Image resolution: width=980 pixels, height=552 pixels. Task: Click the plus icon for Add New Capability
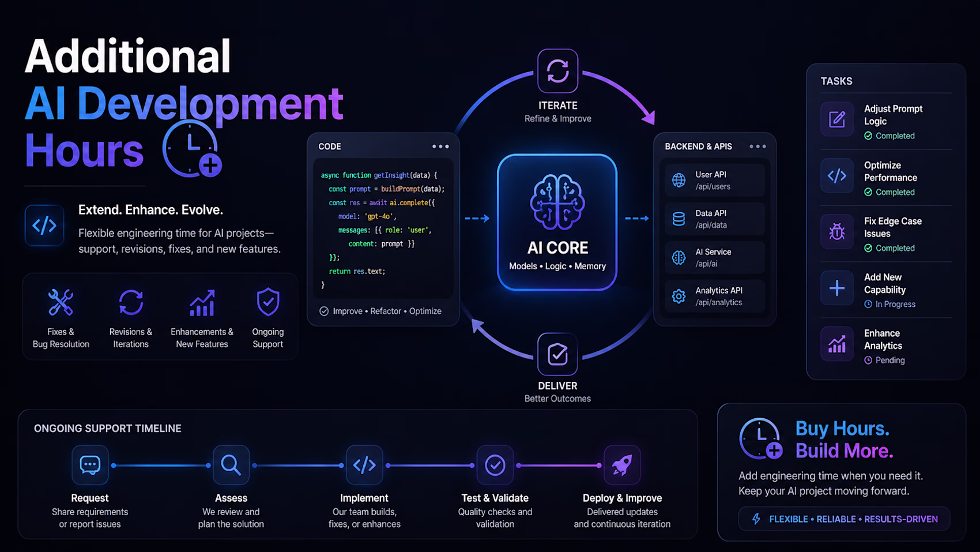(x=837, y=288)
